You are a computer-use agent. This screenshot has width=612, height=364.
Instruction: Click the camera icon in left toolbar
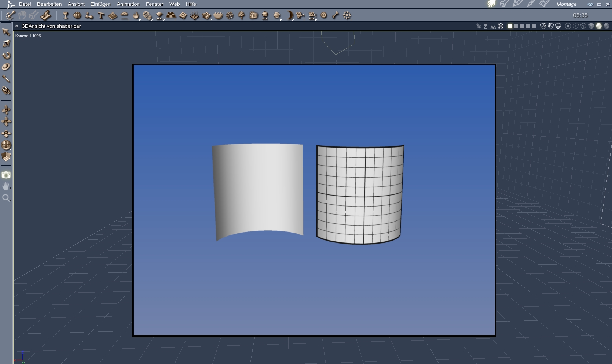coord(6,175)
